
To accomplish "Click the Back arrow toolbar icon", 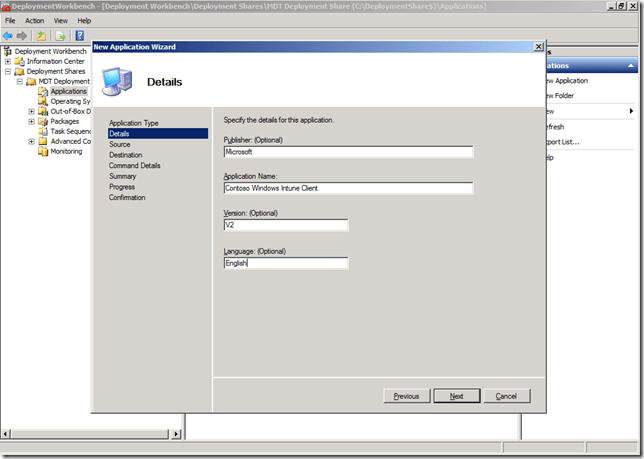I will pyautogui.click(x=8, y=36).
